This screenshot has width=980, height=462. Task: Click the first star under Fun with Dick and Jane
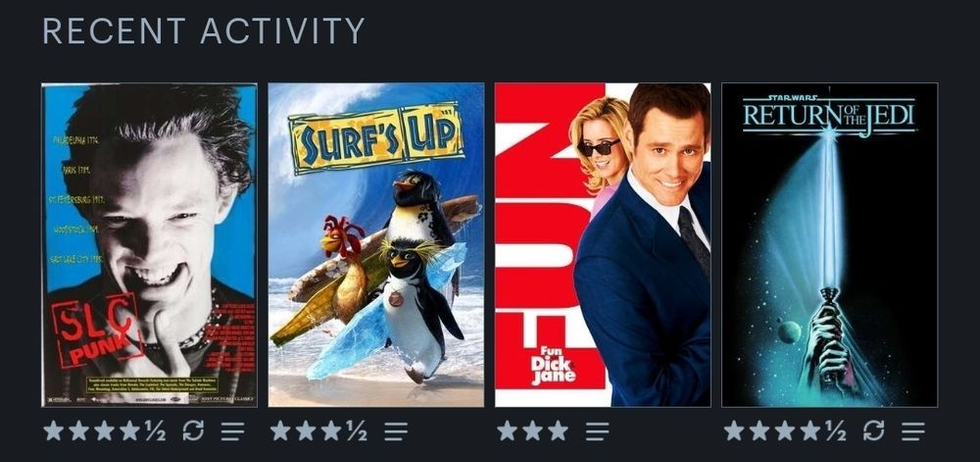tap(507, 430)
